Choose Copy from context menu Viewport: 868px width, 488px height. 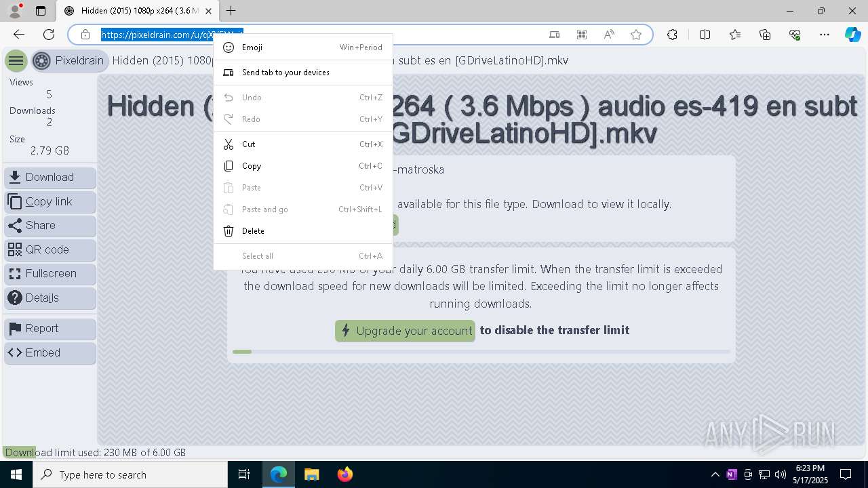303,166
